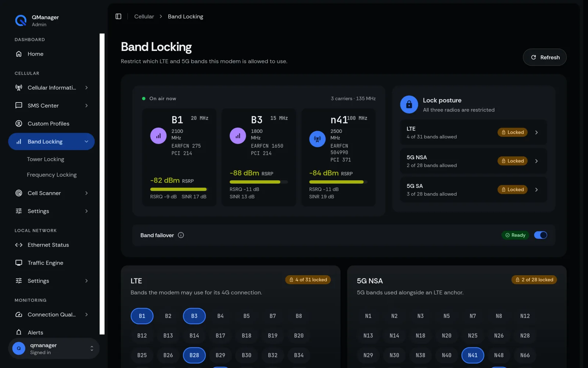Click the Band failover info icon
The image size is (588, 368).
tap(181, 235)
